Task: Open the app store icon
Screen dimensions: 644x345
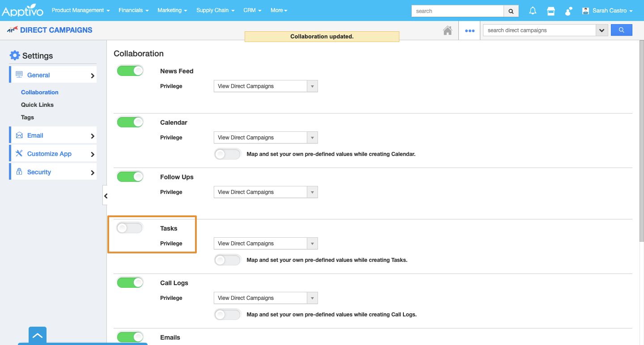Action: point(551,11)
